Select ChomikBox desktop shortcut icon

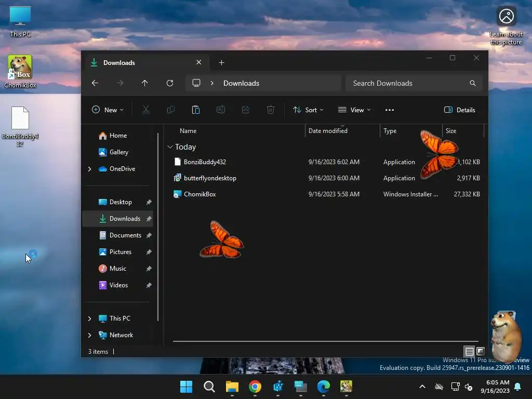(20, 72)
